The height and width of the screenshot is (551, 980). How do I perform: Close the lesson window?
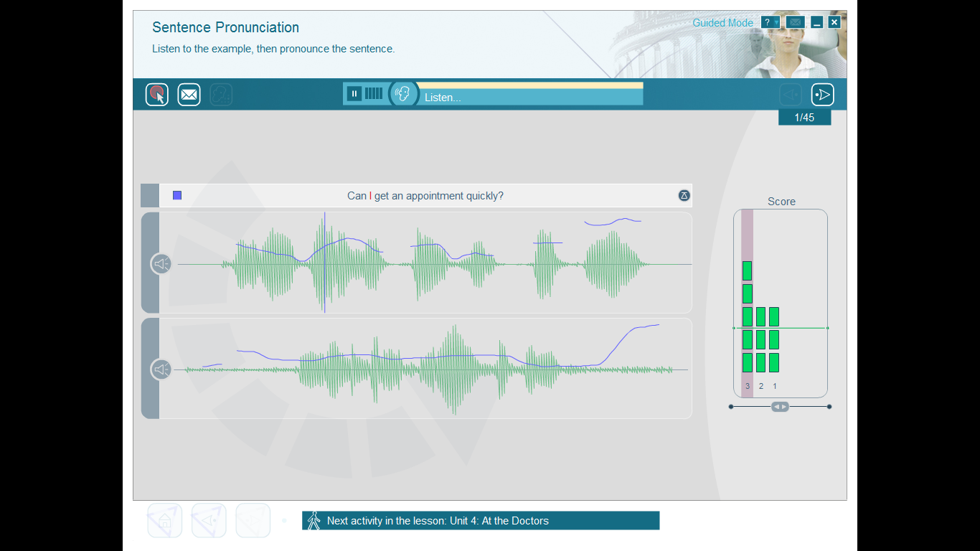pos(834,22)
